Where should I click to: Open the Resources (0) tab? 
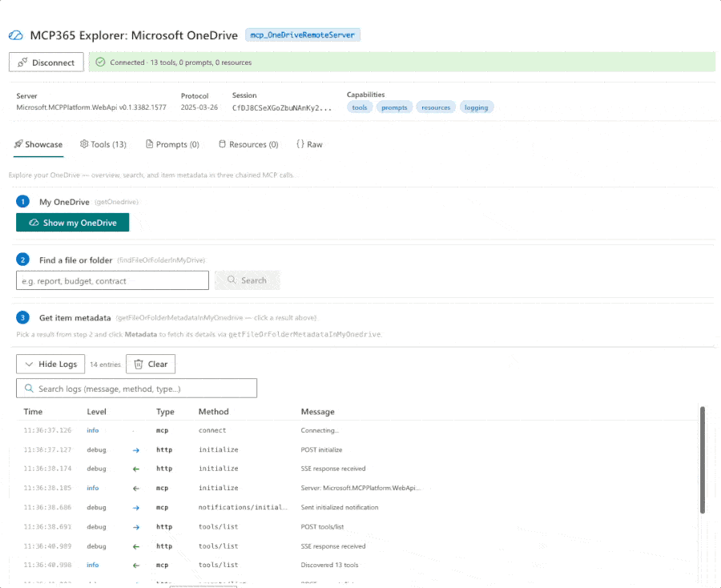pos(249,144)
